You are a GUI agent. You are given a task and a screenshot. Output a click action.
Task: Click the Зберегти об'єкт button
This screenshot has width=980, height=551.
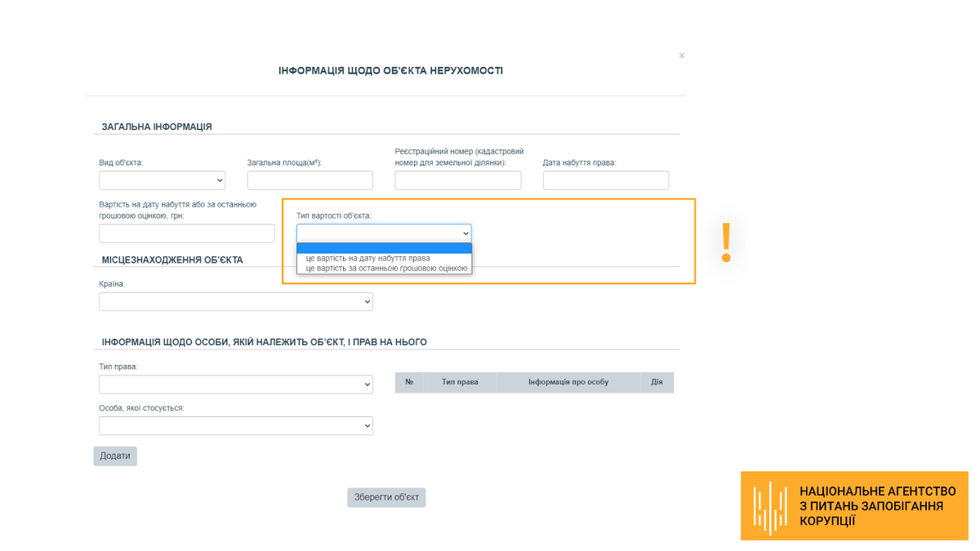coord(386,497)
